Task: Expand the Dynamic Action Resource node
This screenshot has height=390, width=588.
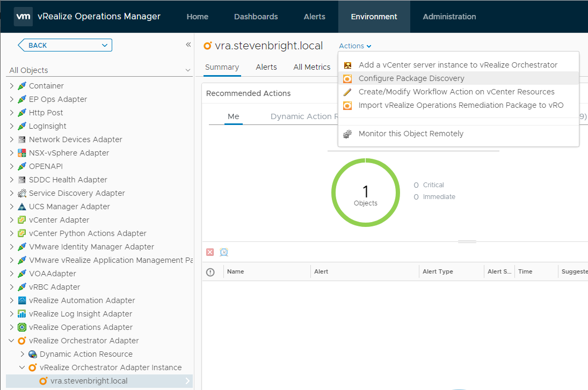Action: coord(22,354)
